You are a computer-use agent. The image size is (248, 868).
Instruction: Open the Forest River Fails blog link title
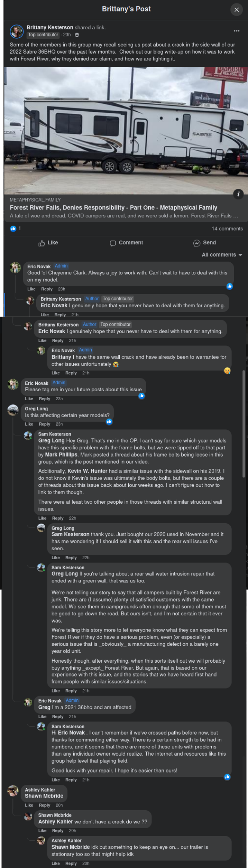(113, 208)
